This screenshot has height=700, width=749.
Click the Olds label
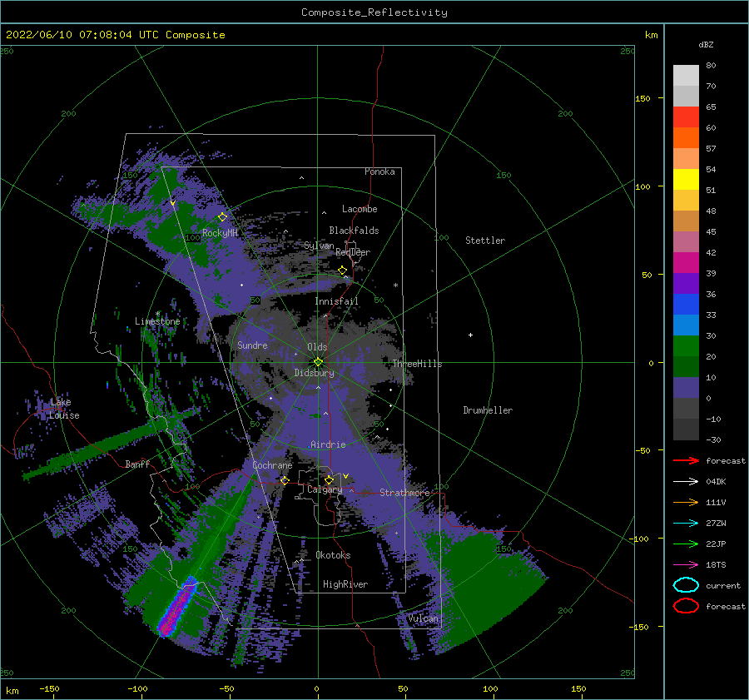point(317,347)
